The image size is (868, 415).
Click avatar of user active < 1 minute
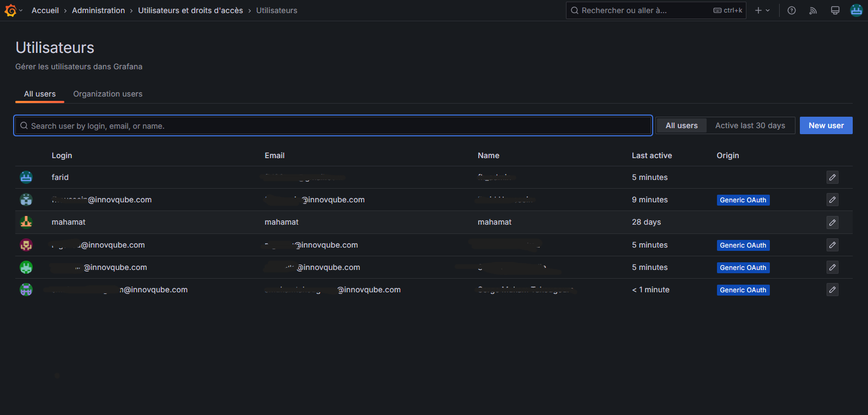coord(26,290)
